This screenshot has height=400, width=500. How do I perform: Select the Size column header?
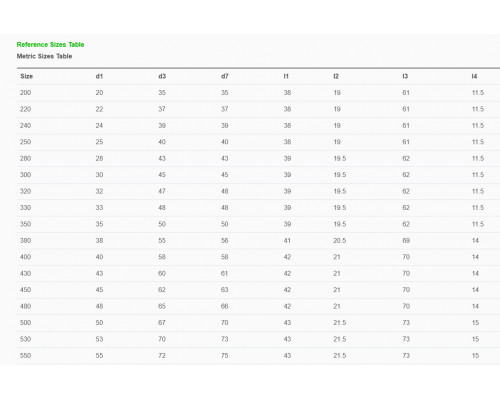27,76
